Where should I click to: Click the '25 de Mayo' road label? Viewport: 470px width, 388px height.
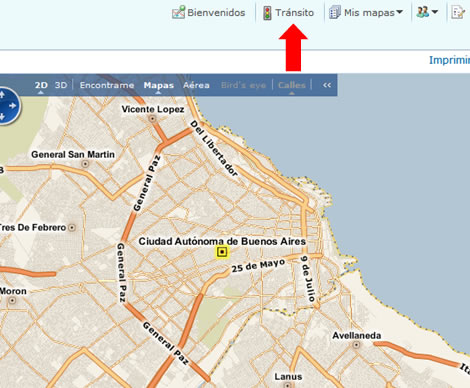click(258, 266)
